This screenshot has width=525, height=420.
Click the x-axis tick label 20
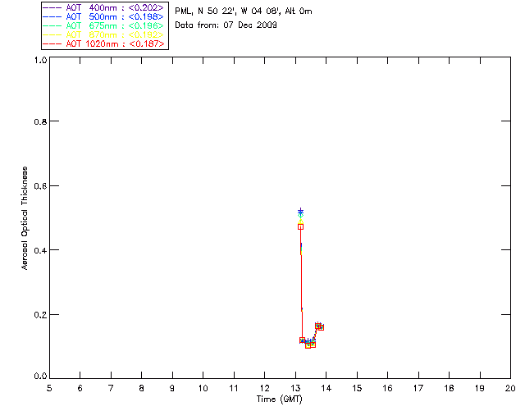[510, 388]
